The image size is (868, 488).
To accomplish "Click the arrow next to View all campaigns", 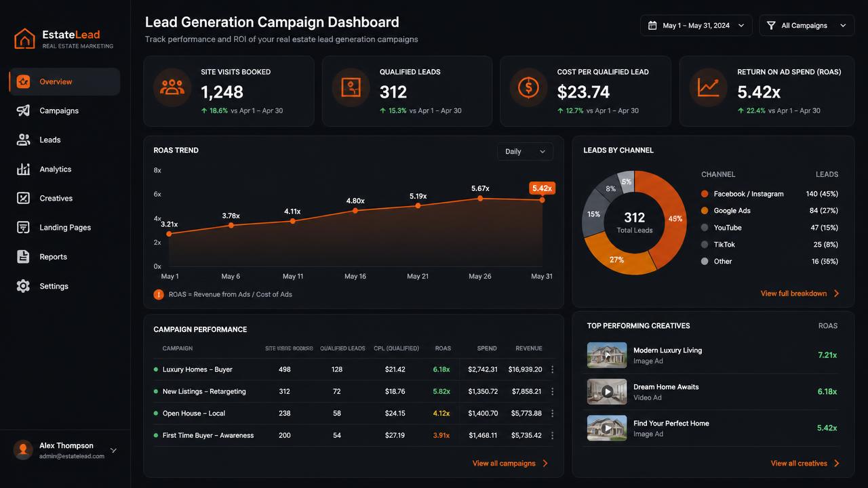I will pyautogui.click(x=545, y=463).
